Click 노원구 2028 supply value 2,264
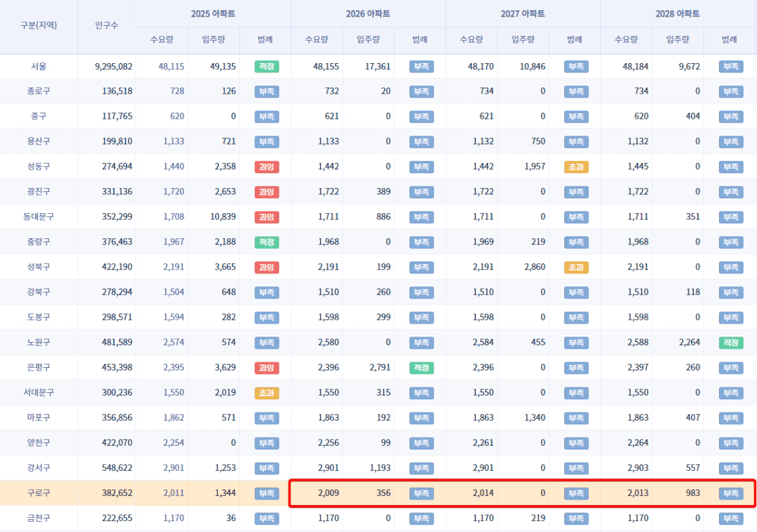This screenshot has width=757, height=532. click(689, 342)
